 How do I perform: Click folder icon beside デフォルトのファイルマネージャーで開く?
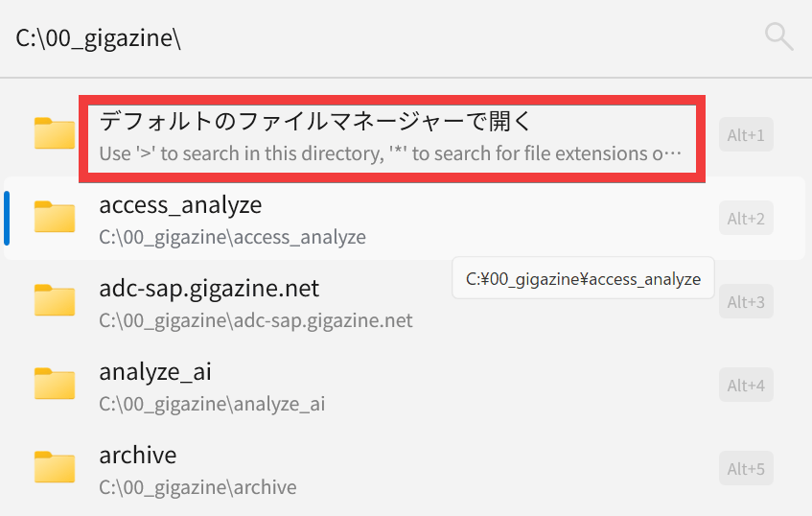(55, 133)
